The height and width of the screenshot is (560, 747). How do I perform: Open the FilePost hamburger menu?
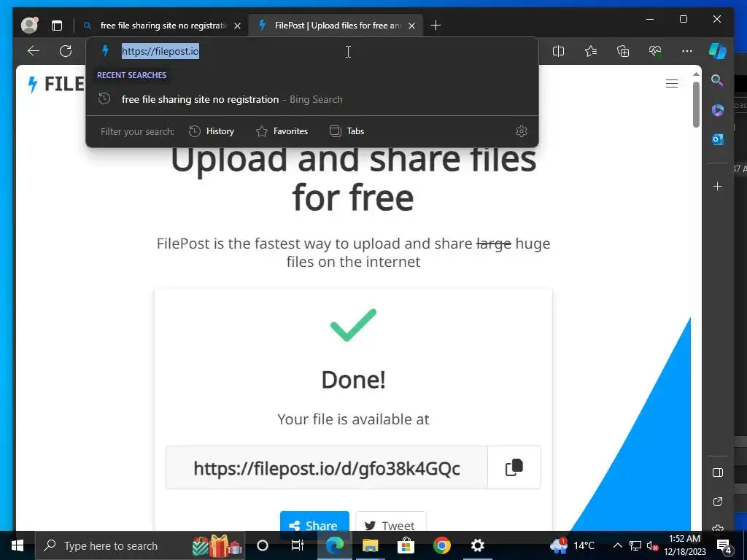pyautogui.click(x=672, y=83)
